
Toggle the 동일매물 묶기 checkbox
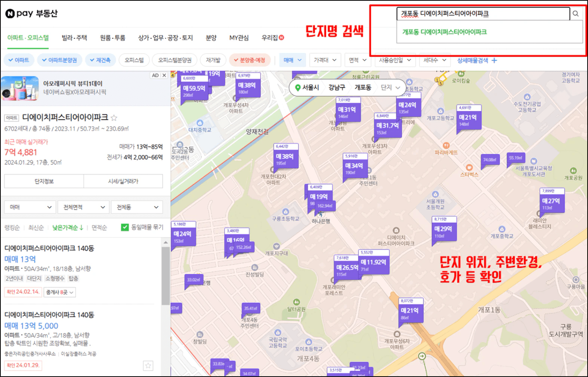[x=125, y=228]
